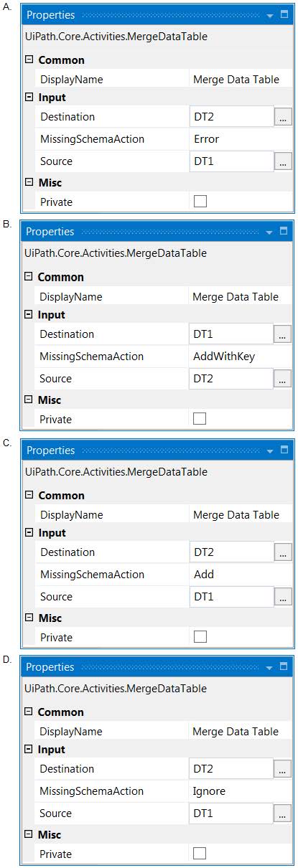Collapse the Input section in panel B
This screenshot has width=298, height=868.
[x=29, y=314]
